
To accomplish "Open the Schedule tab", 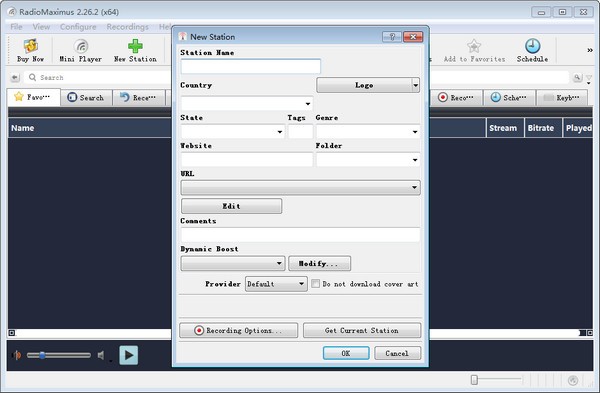I will [x=509, y=98].
